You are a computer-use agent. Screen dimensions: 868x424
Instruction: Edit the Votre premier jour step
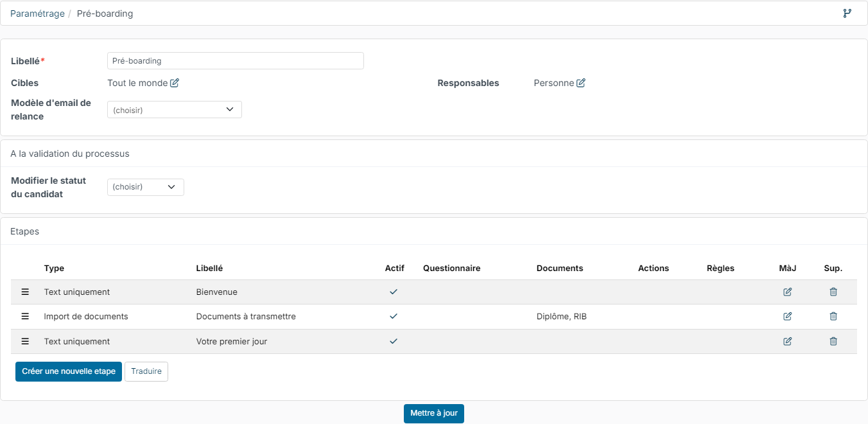[788, 341]
